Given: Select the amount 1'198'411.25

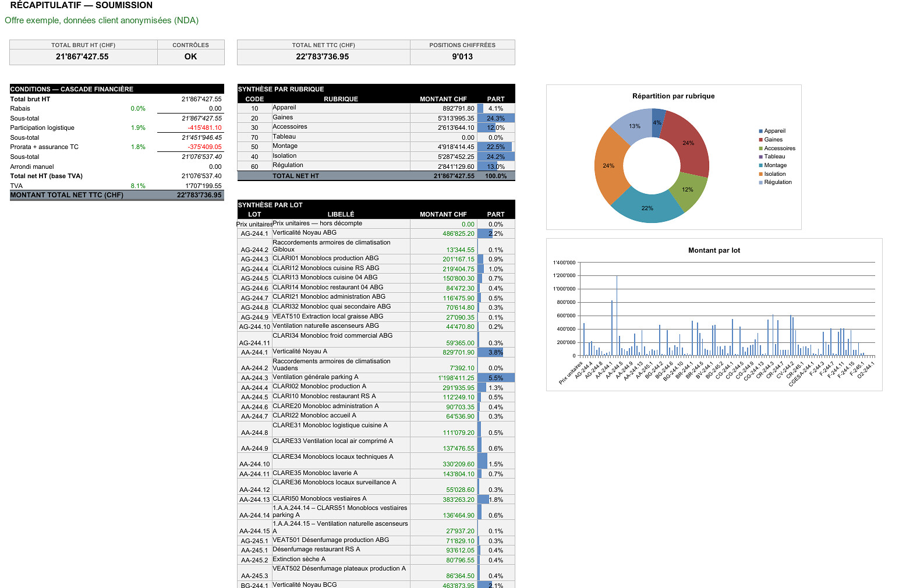Looking at the screenshot, I should point(456,378).
